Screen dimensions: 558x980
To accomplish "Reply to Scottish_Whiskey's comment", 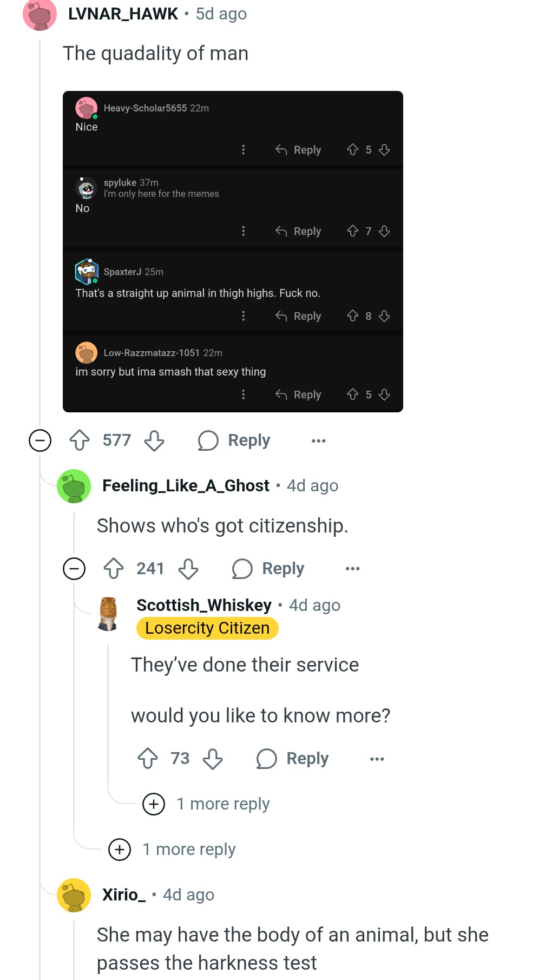I will (293, 759).
